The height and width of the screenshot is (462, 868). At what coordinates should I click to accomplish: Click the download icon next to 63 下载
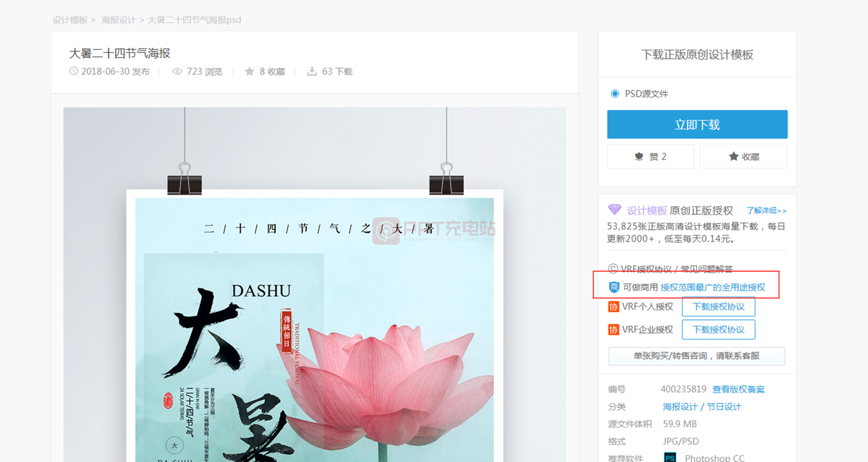click(x=312, y=71)
